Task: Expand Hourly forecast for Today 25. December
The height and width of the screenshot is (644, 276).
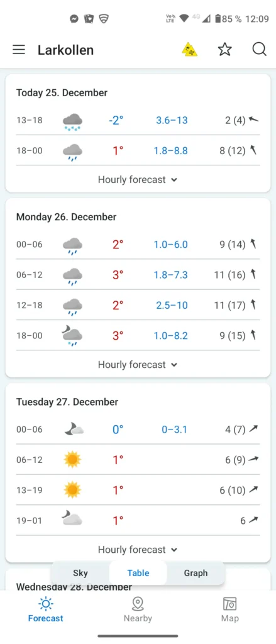Action: coord(138,179)
